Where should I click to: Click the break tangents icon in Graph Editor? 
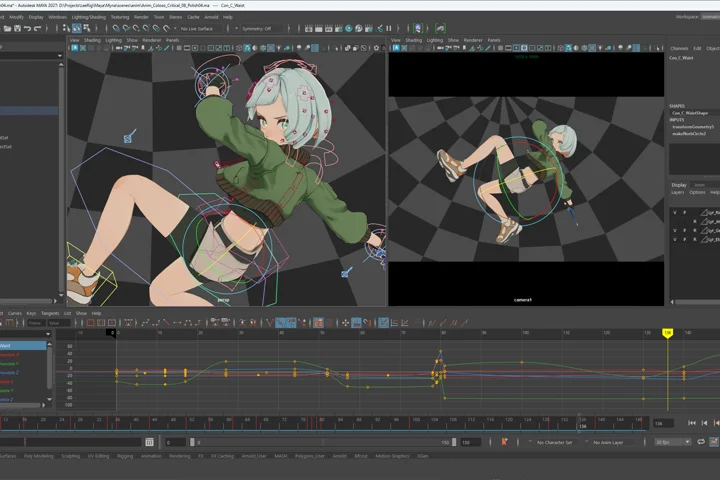[270, 323]
